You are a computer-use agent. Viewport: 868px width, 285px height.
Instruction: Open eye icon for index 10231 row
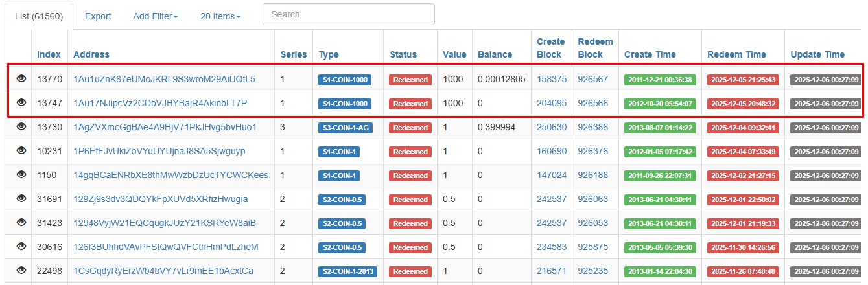[x=21, y=150]
